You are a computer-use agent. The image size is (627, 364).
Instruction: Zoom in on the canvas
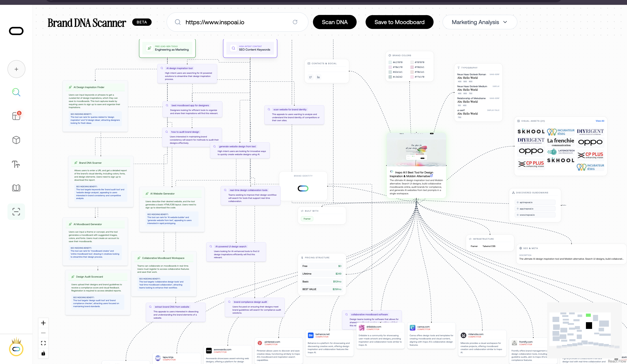tap(43, 323)
